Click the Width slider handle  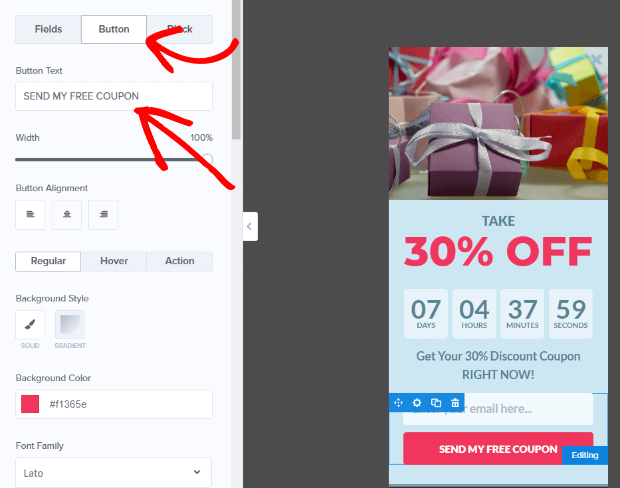click(208, 159)
